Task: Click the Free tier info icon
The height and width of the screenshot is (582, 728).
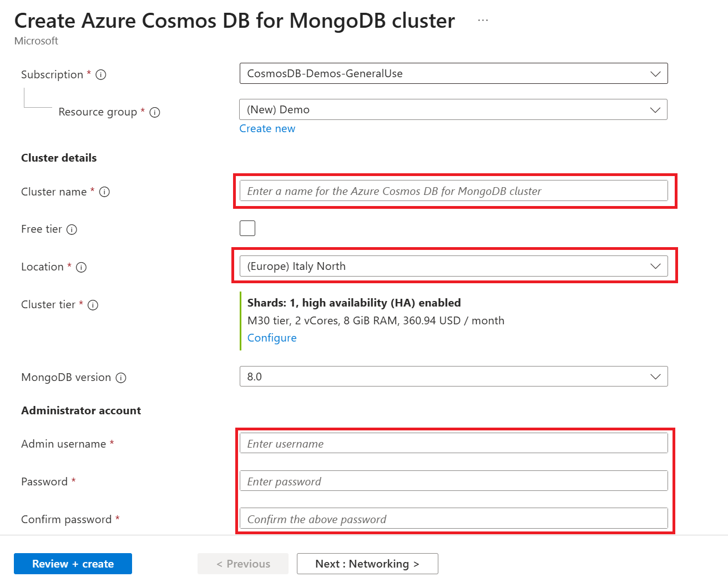Action: (x=72, y=229)
